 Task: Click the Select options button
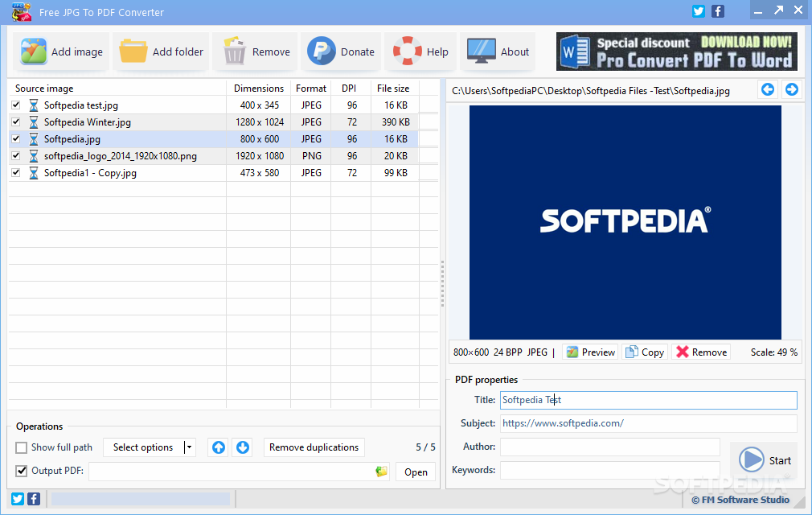(143, 447)
